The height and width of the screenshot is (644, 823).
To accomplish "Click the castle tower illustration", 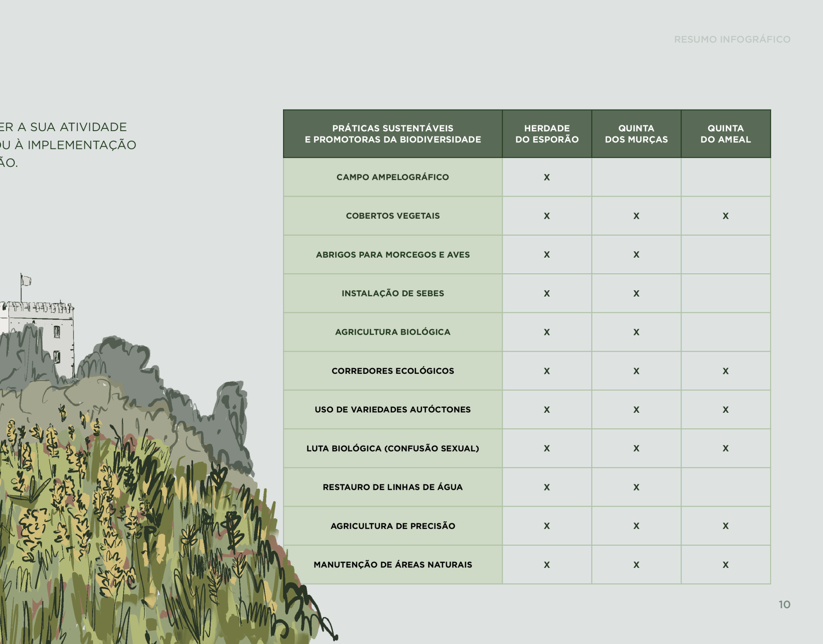I will (38, 340).
